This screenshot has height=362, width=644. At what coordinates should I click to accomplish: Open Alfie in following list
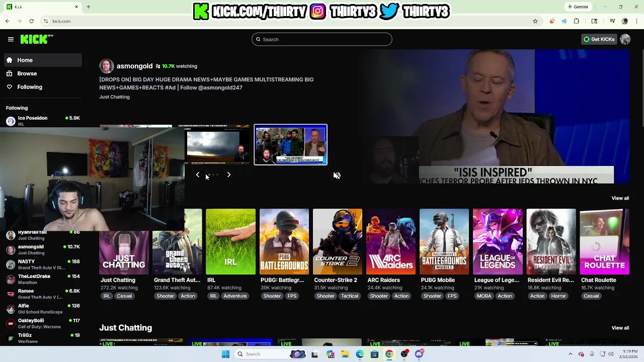pyautogui.click(x=43, y=309)
